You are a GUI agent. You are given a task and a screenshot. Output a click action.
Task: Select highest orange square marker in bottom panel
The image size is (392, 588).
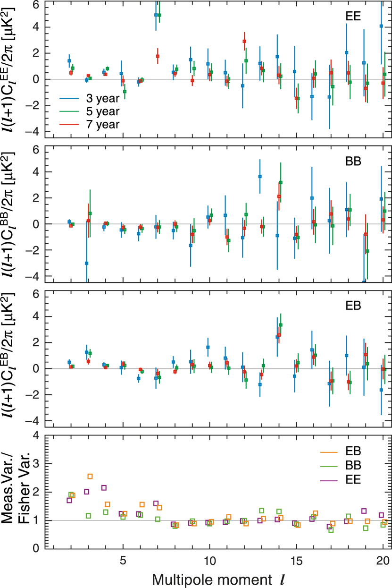(x=90, y=476)
